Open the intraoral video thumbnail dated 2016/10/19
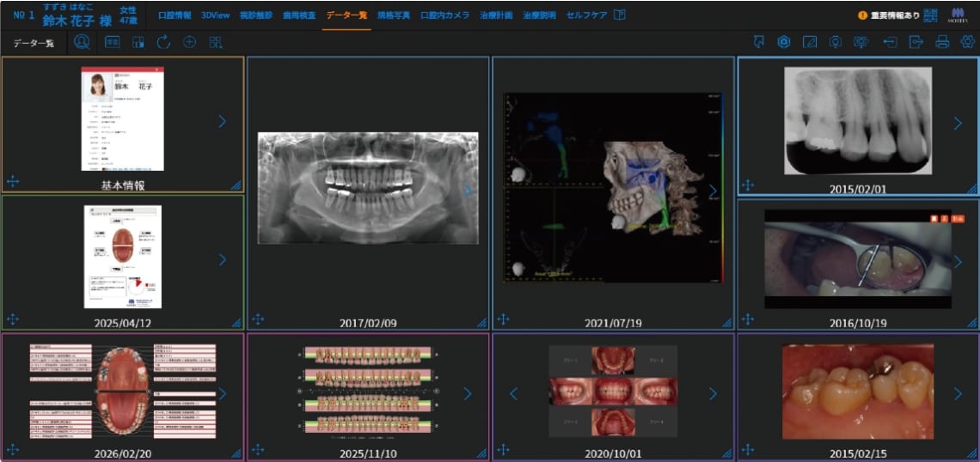The height and width of the screenshot is (462, 980). pos(858,258)
